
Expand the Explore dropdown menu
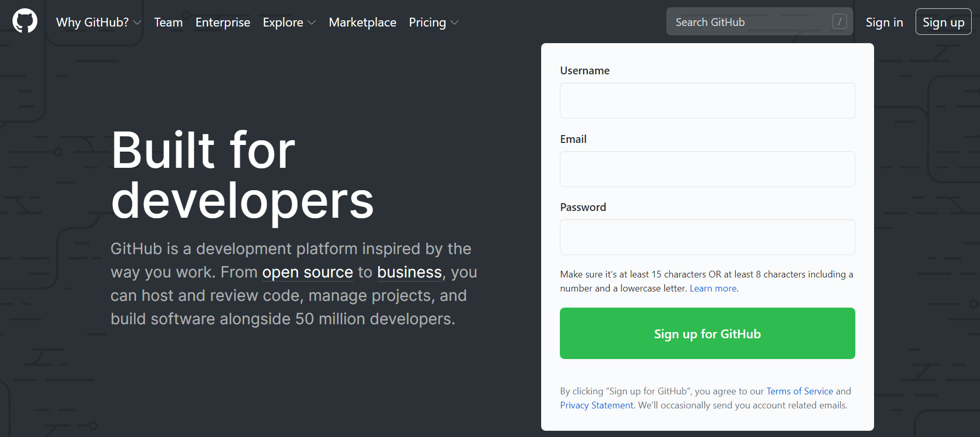click(289, 22)
